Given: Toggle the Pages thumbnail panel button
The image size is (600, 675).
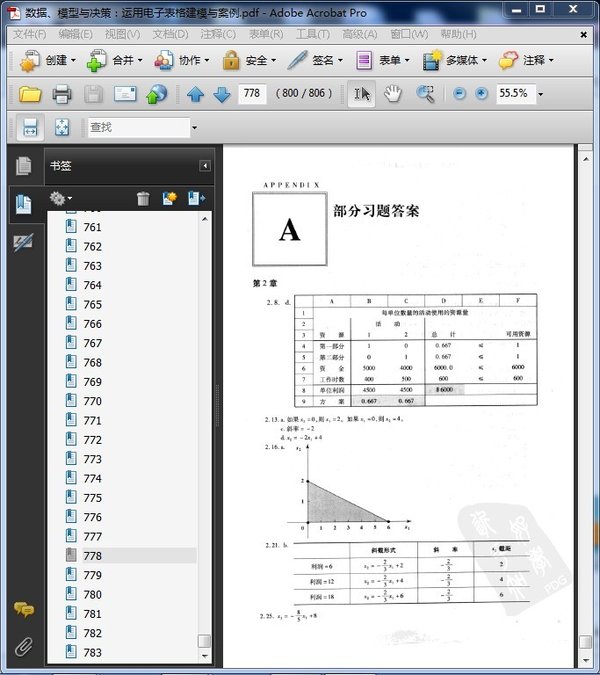Looking at the screenshot, I should [23, 166].
